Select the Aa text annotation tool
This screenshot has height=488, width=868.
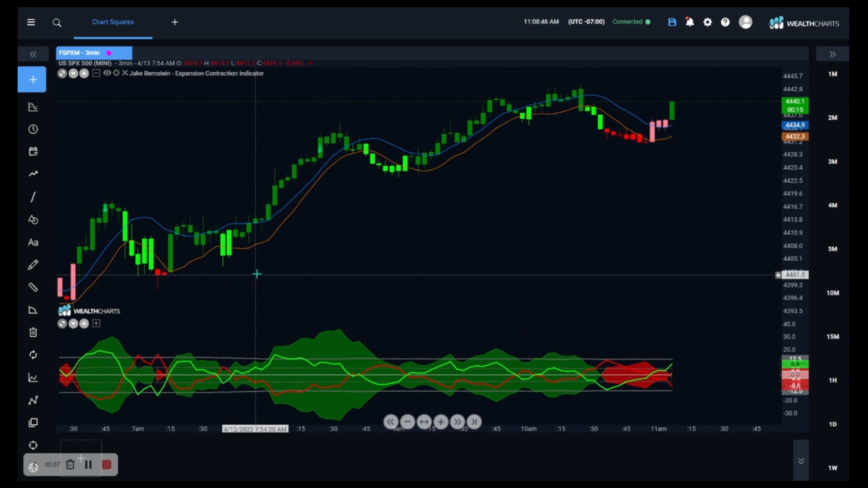pyautogui.click(x=33, y=242)
